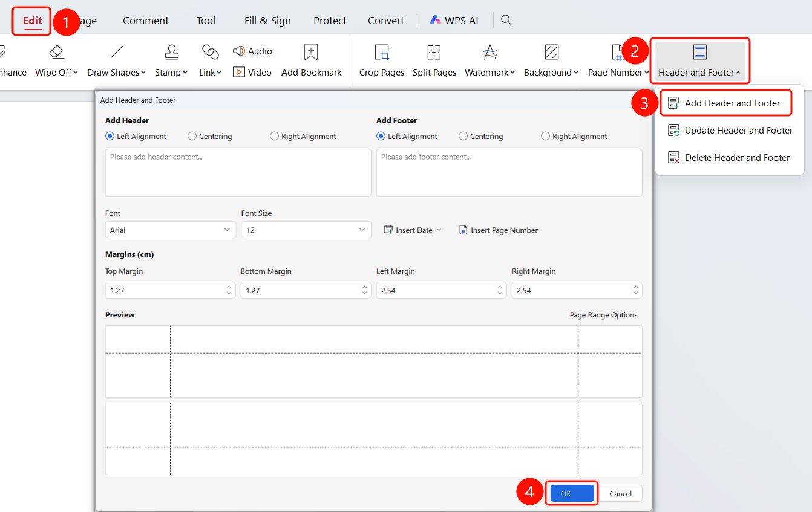Open the Fill & Sign tab
Screen dimensions: 812x512
[267, 21]
